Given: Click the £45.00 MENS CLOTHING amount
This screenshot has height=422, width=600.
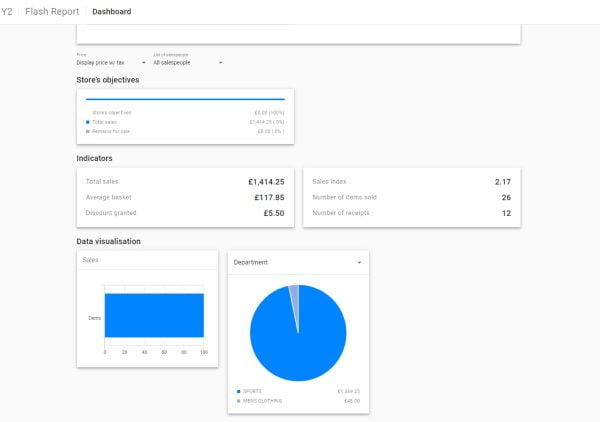Looking at the screenshot, I should pyautogui.click(x=352, y=401).
